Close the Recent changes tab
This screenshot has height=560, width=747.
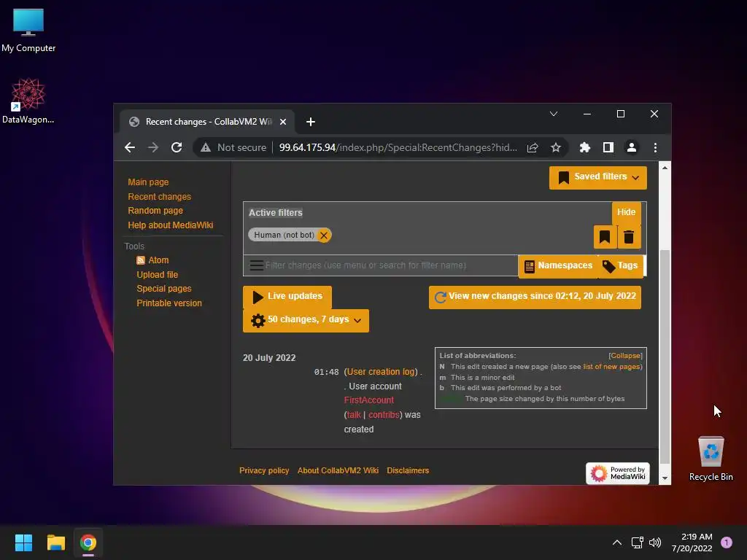pyautogui.click(x=283, y=122)
